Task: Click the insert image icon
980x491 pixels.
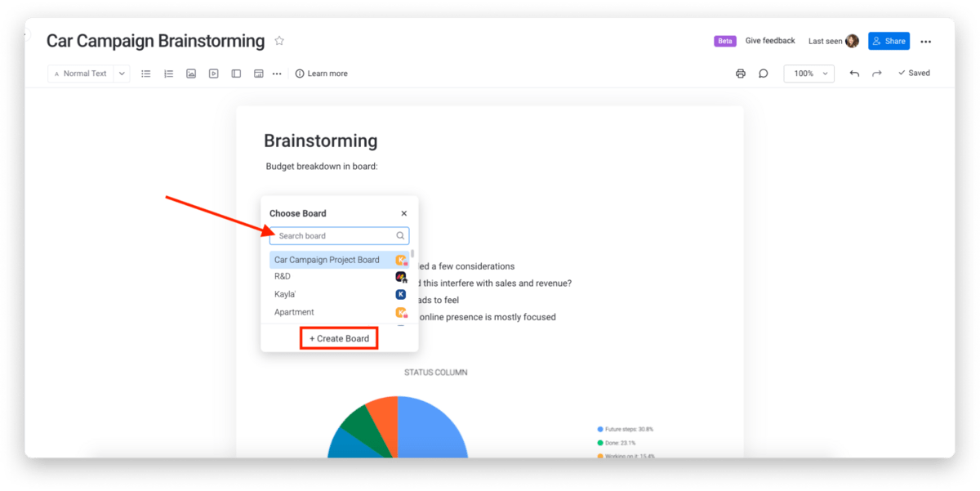Action: pos(191,74)
